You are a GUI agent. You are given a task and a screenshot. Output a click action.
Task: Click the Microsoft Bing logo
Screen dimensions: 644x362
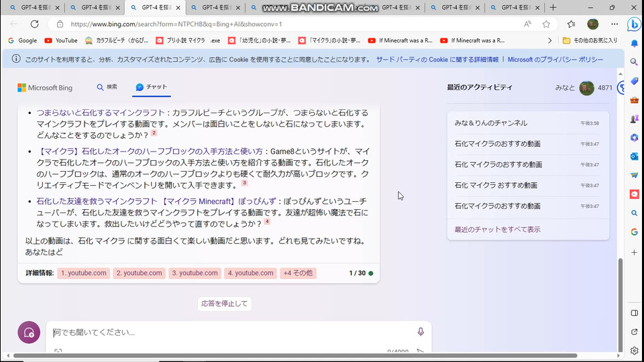click(x=45, y=87)
